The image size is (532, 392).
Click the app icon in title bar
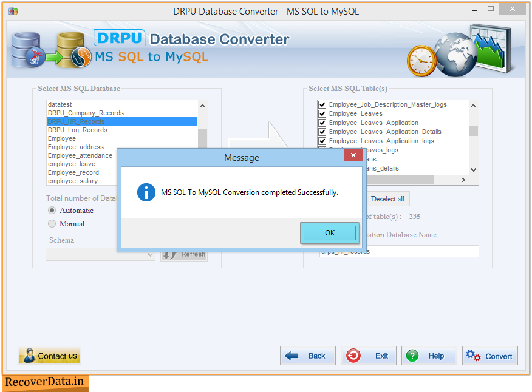[x=13, y=12]
